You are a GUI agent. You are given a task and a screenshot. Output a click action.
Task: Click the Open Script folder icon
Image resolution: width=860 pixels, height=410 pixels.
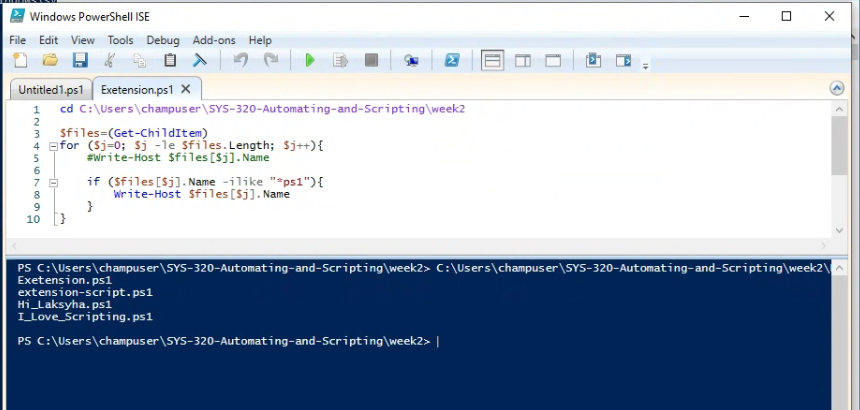coord(50,61)
